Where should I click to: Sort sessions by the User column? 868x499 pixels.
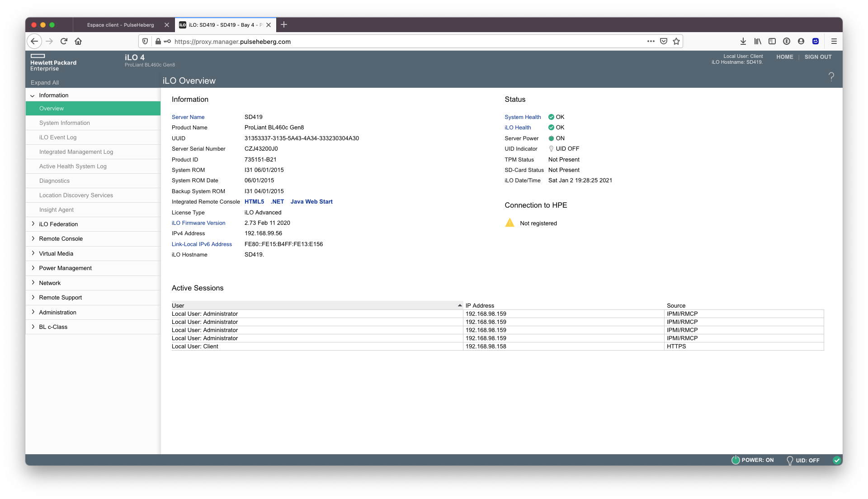pos(317,305)
